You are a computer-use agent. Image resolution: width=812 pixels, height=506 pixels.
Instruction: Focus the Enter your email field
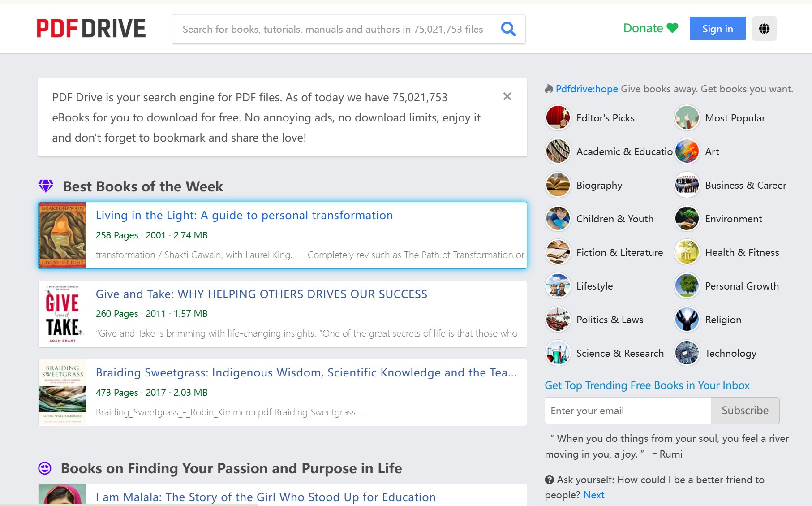click(x=627, y=411)
